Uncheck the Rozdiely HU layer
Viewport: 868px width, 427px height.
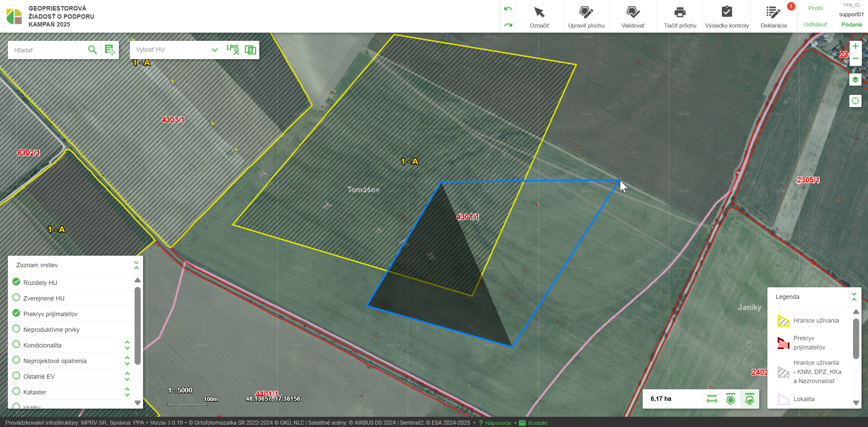tap(16, 282)
